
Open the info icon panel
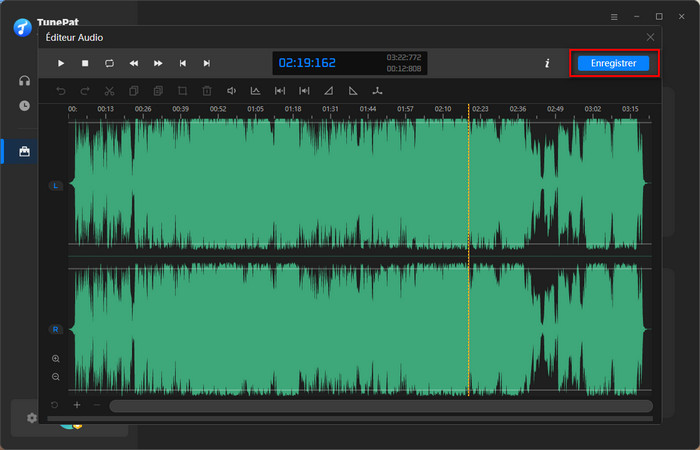[x=547, y=63]
